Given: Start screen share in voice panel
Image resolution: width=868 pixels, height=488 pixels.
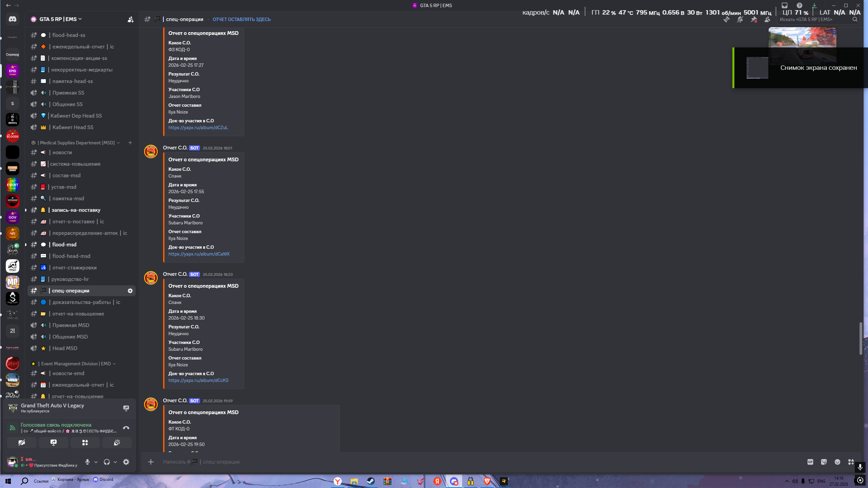Looking at the screenshot, I should pos(53,443).
